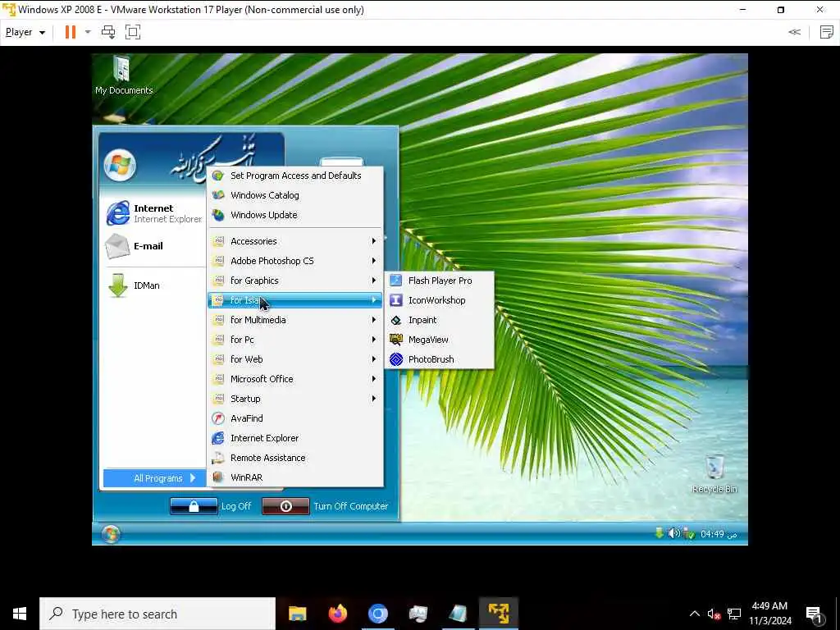Open Remote Assistance
Screen dimensions: 840x630
[295, 458]
